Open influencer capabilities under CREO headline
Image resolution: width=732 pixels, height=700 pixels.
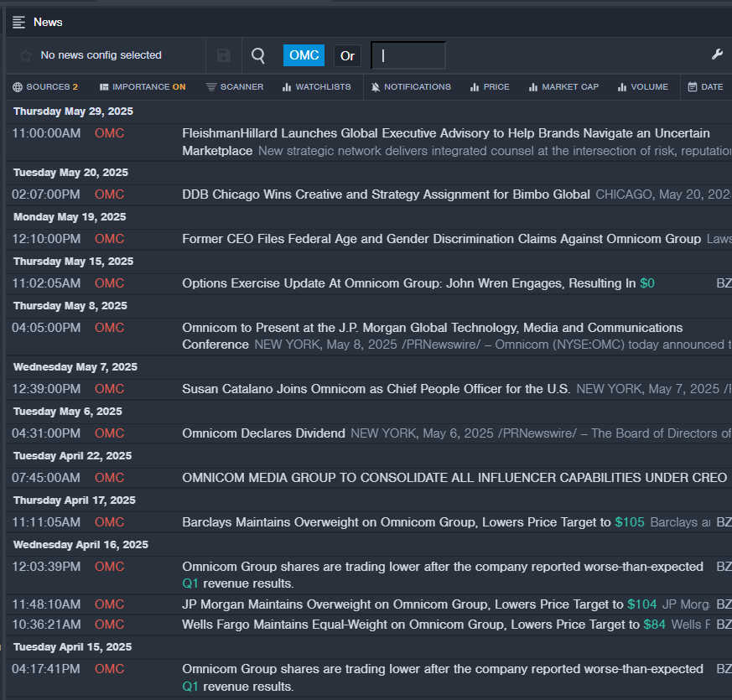click(454, 478)
